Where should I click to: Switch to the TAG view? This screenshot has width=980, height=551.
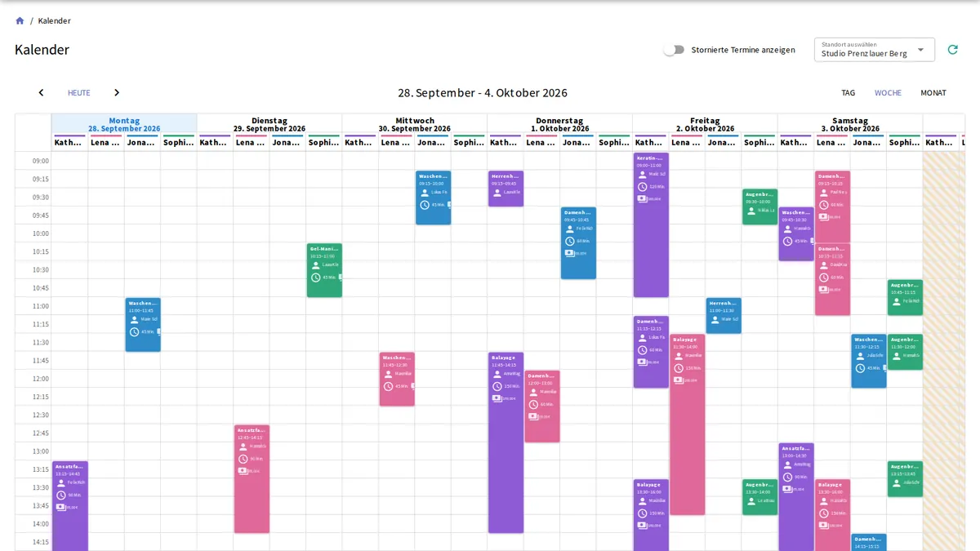pos(849,93)
